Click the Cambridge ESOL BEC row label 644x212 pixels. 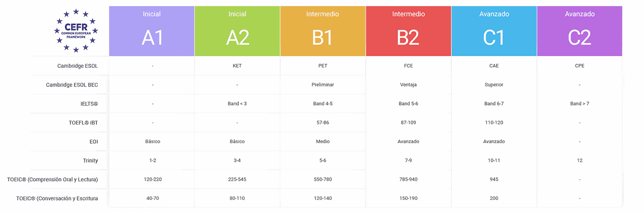(72, 85)
